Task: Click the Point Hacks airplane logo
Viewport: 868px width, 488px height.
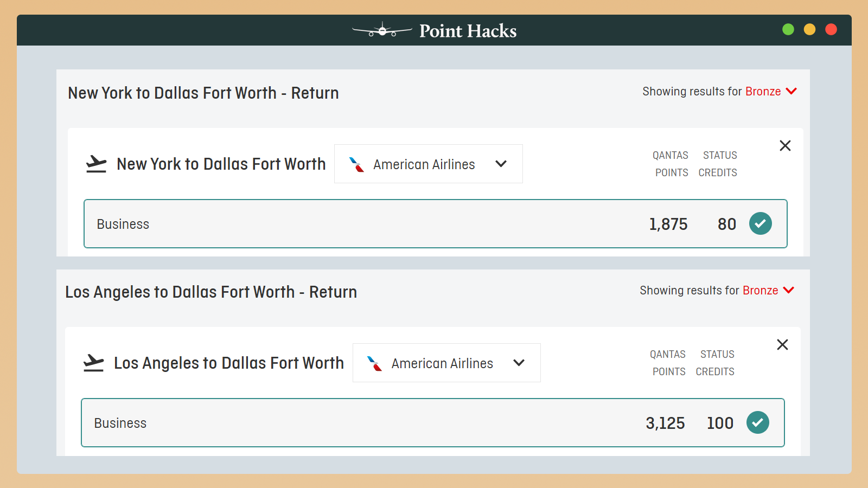Action: click(x=382, y=30)
